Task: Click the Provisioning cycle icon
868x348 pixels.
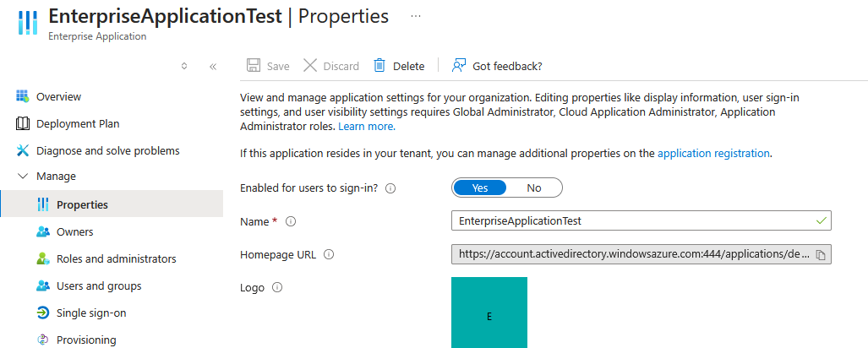Action: tap(42, 340)
